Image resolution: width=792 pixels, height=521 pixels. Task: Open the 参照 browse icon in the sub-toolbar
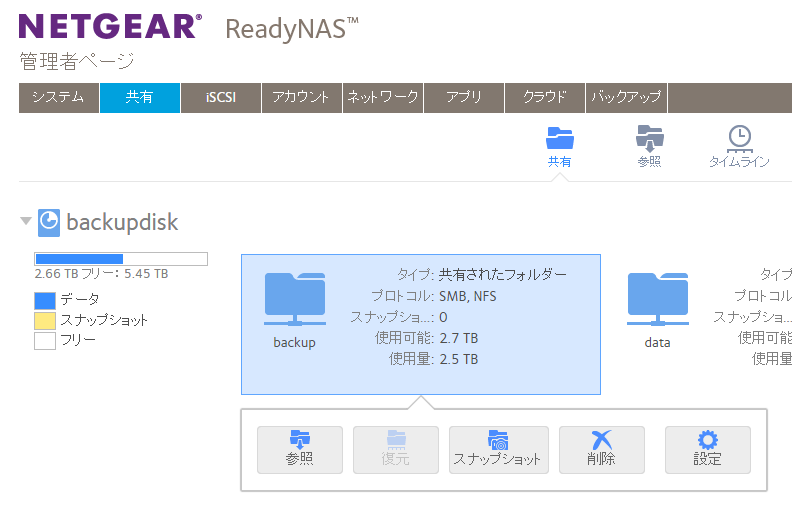[x=650, y=147]
